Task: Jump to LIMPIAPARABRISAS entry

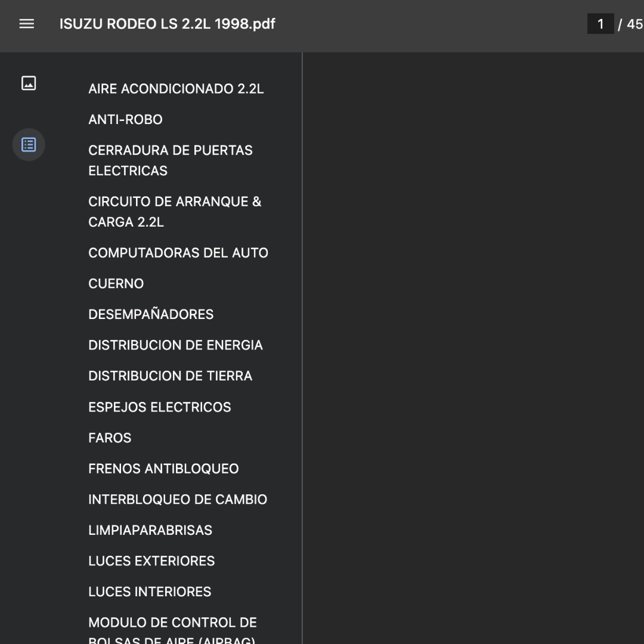Action: (150, 530)
